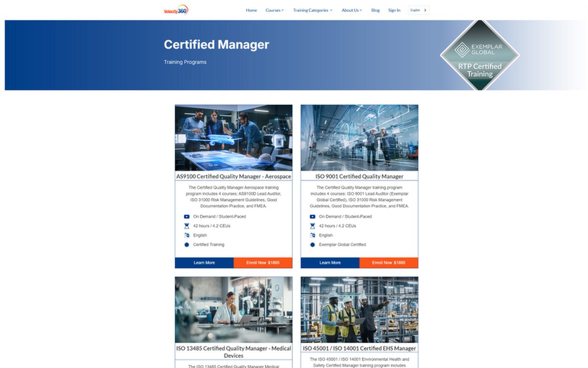Select the ISO 13485 Certified Quality Manager title

click(233, 352)
